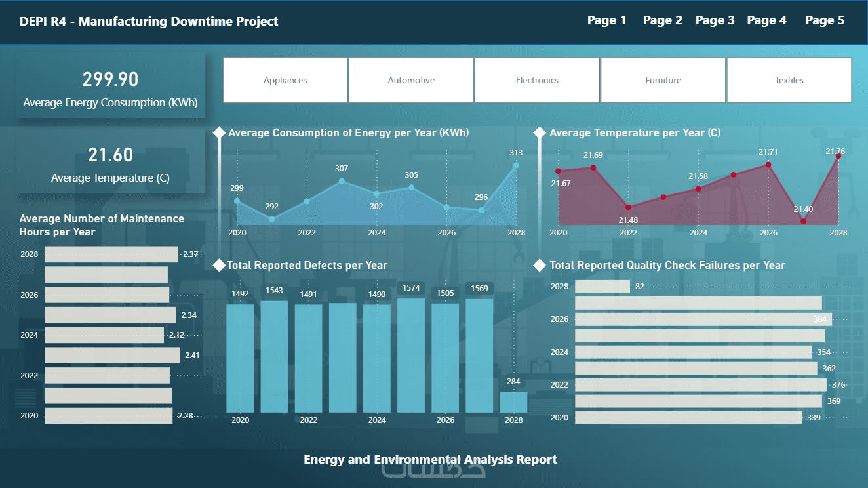Click the 2028 energy data point (313)

pos(517,165)
